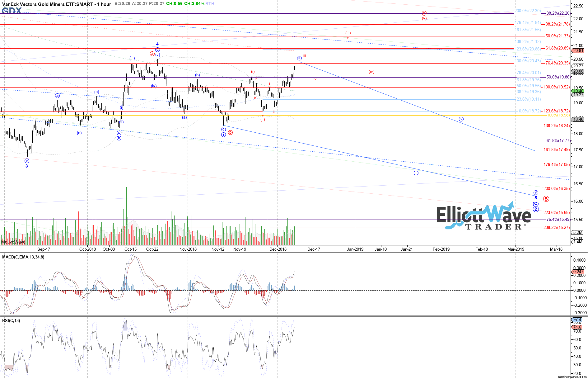Screen dimensions: 588x379
Task: Click the MotiveWave label in volume pane
Action: pos(13,242)
